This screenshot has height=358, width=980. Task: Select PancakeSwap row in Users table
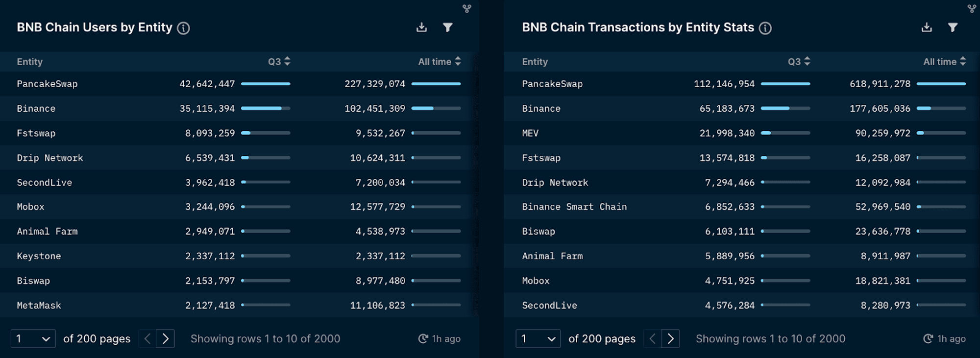click(x=239, y=84)
